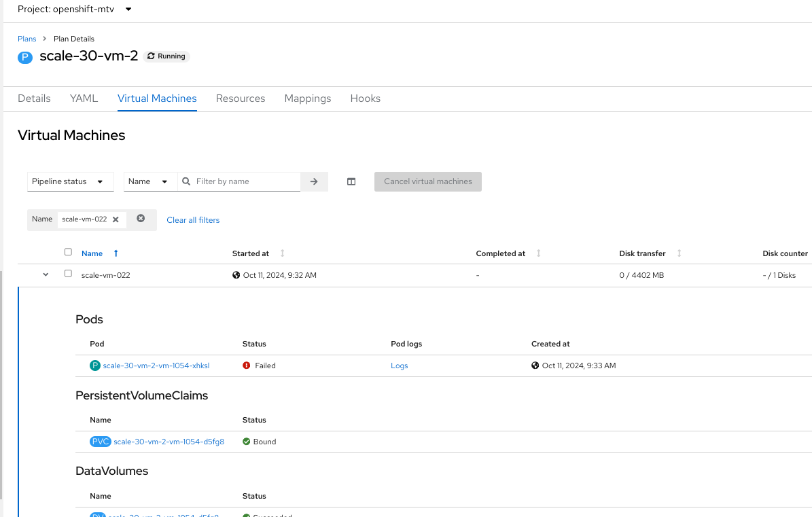Open the Pipeline status filter dropdown
Viewport: 812px width, 517px height.
point(70,181)
